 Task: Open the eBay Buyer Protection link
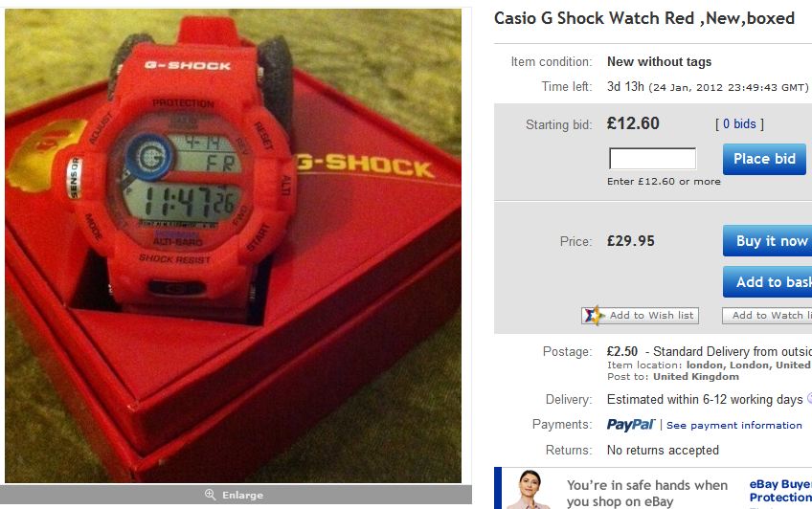click(x=780, y=491)
